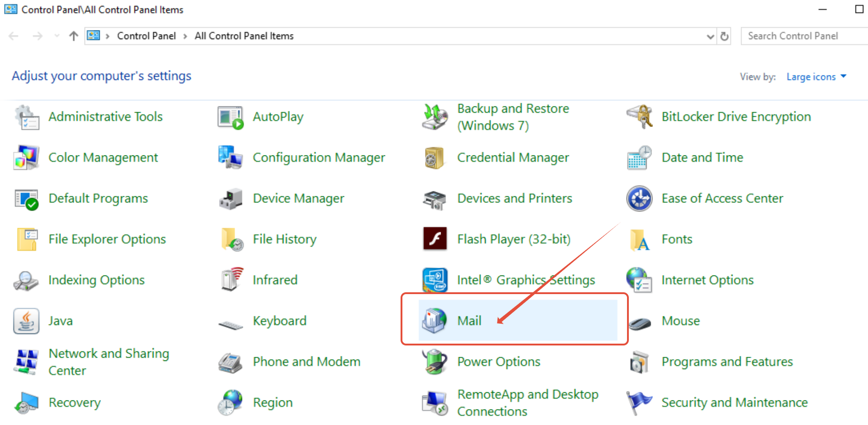Open the Configuration Manager icon
This screenshot has width=868, height=425.
[231, 158]
